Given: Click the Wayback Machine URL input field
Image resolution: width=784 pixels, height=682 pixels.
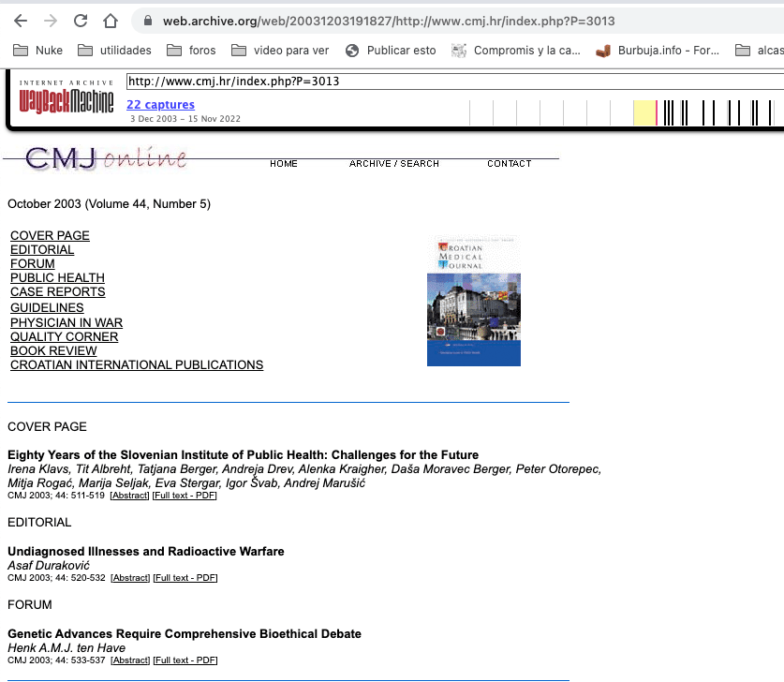Looking at the screenshot, I should tap(450, 82).
